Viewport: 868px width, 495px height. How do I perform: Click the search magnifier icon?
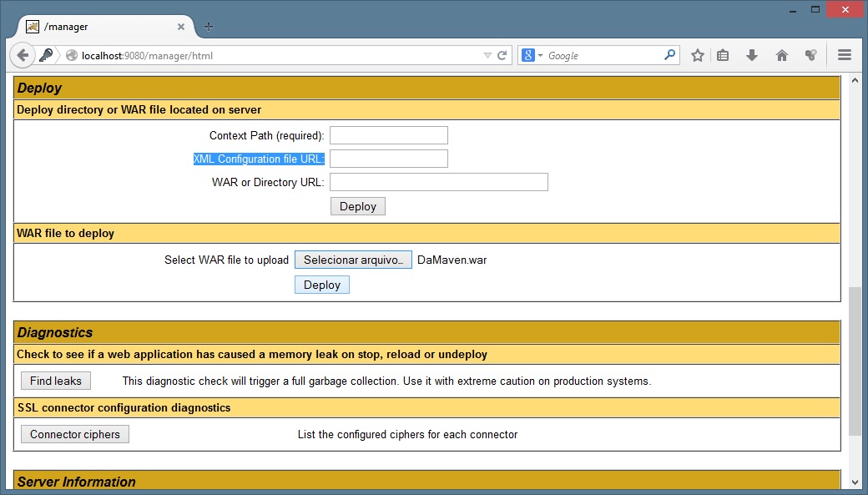[x=669, y=56]
